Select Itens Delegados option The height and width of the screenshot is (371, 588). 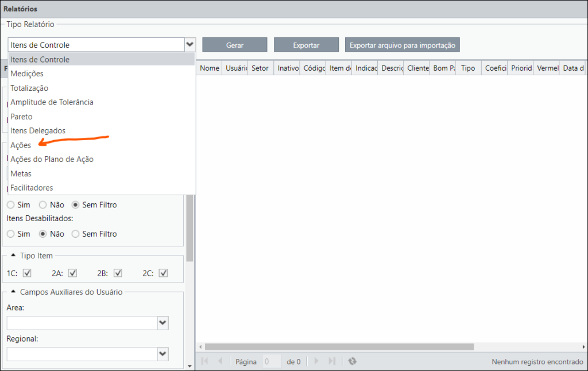(101, 130)
